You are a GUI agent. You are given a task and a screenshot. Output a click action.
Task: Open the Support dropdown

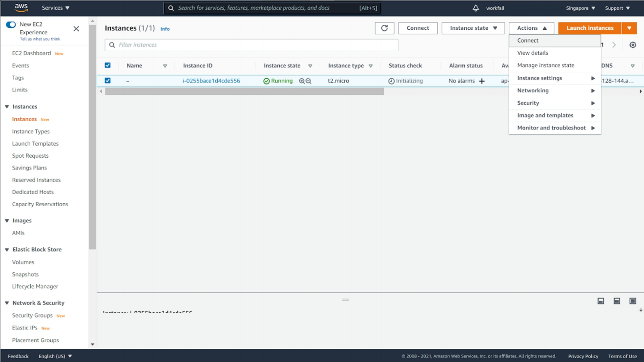coord(618,8)
